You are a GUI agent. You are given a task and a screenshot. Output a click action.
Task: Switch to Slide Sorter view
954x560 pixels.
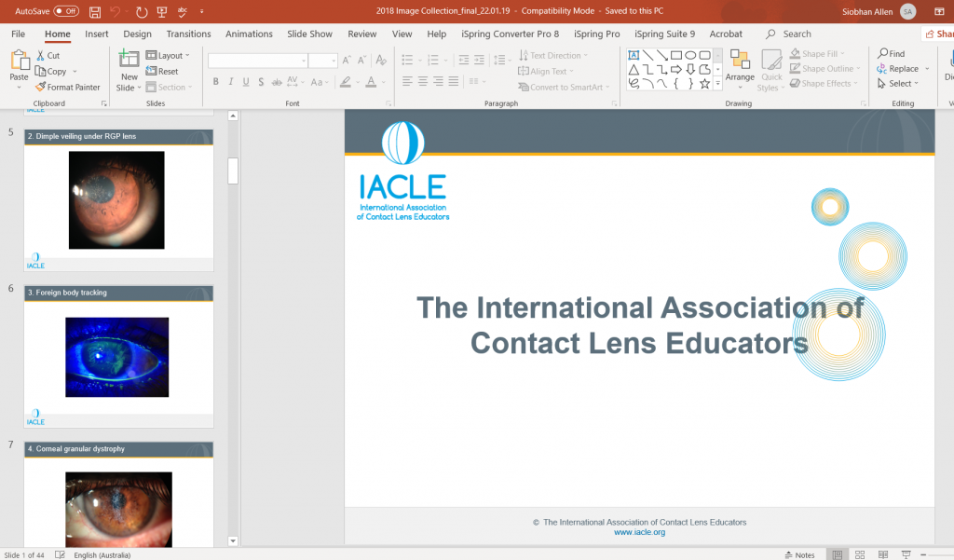point(860,554)
